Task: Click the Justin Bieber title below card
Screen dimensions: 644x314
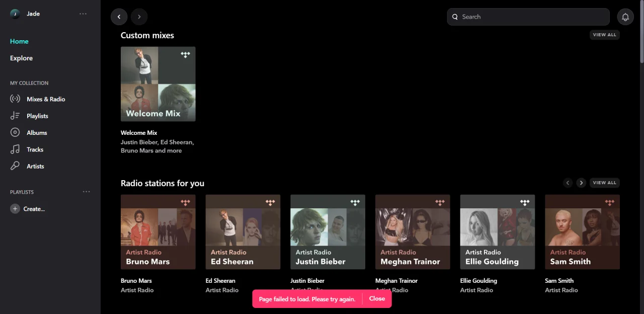Action: [307, 281]
